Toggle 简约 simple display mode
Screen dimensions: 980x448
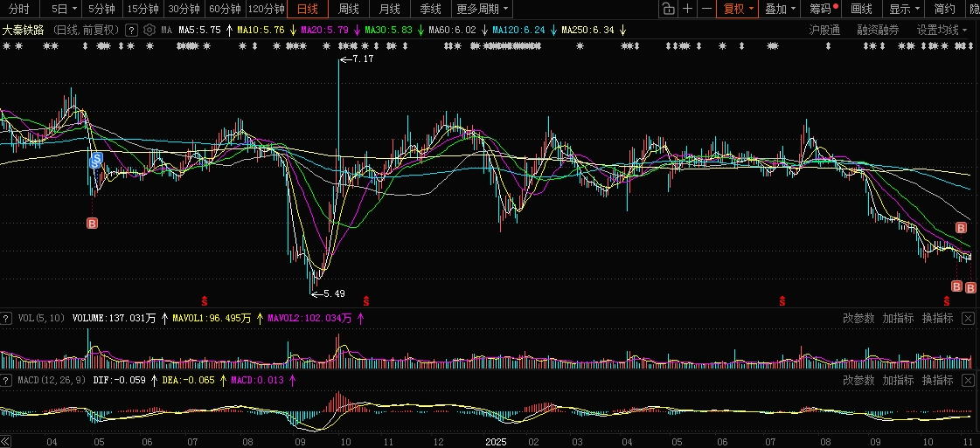(944, 10)
